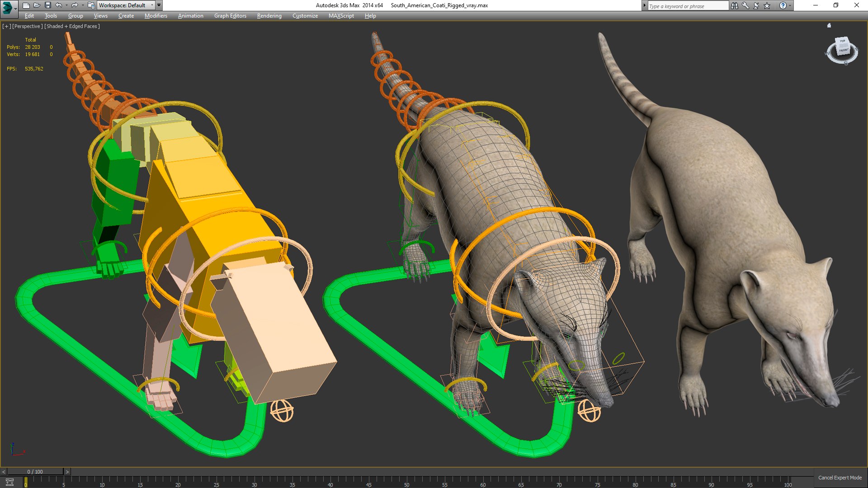Open the Rendering menu
868x488 pixels.
269,16
